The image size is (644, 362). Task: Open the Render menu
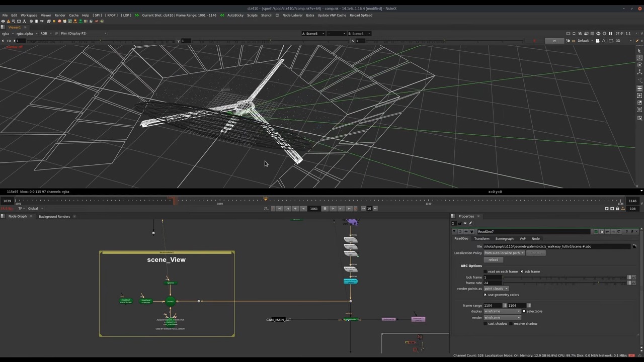tap(60, 15)
